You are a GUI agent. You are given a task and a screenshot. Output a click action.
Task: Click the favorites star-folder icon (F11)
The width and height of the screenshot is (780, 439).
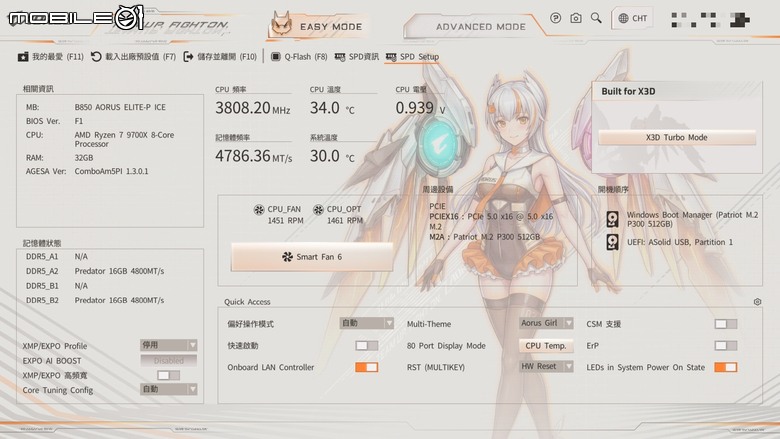(23, 57)
